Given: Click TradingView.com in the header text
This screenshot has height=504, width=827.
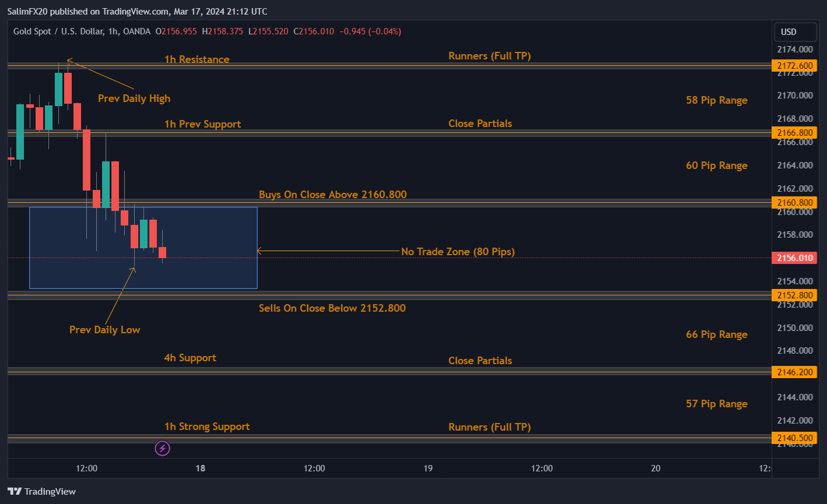Looking at the screenshot, I should 134,11.
